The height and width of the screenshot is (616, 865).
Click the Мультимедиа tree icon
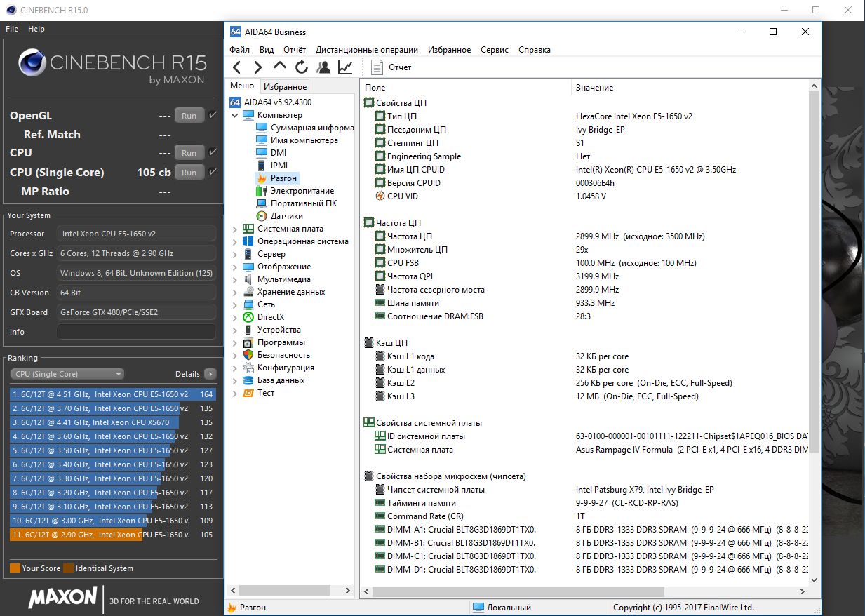tap(248, 279)
